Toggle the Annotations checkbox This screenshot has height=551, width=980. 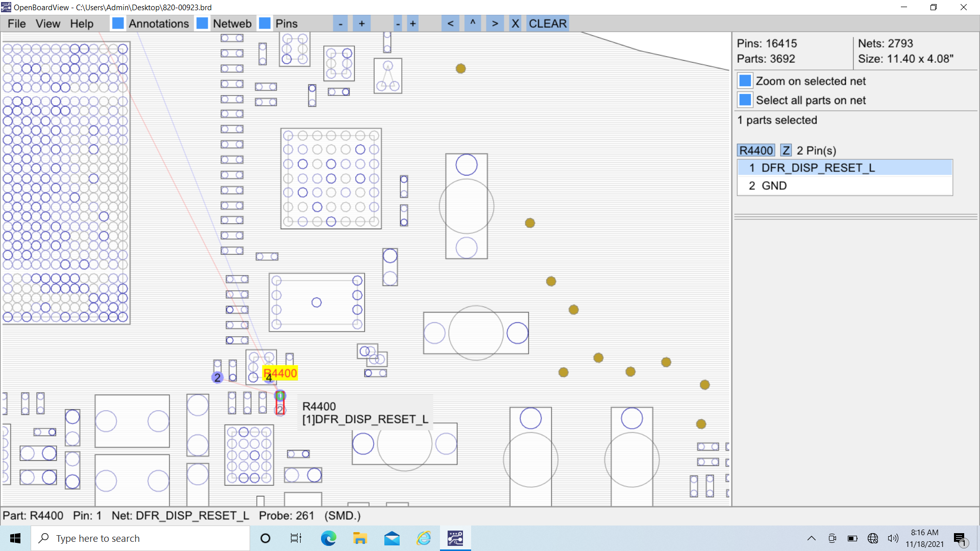click(x=117, y=23)
